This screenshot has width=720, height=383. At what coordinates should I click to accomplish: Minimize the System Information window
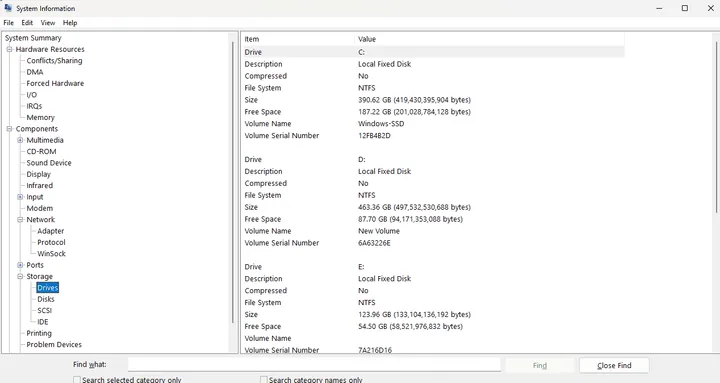coord(659,8)
